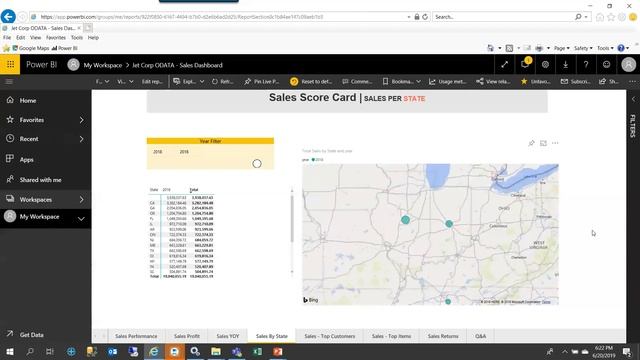The image size is (640, 360).
Task: Click View related in toolbar
Action: [x=493, y=82]
